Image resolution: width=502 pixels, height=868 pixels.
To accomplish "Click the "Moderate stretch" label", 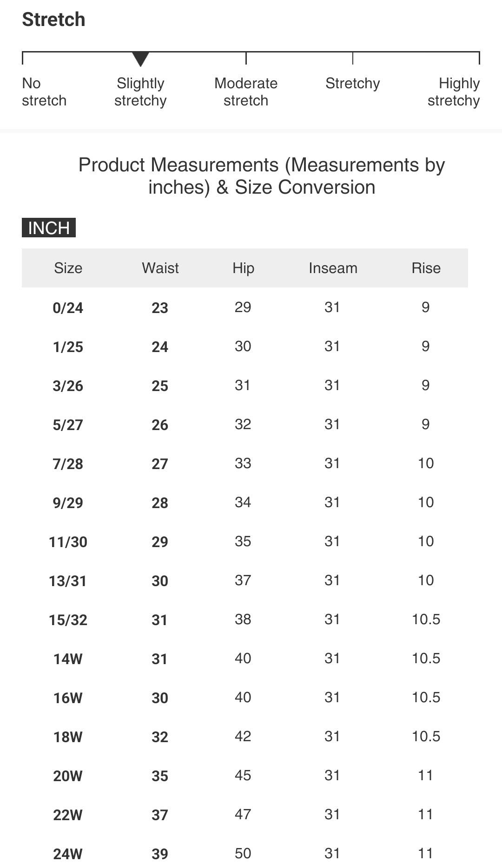I will click(x=246, y=92).
